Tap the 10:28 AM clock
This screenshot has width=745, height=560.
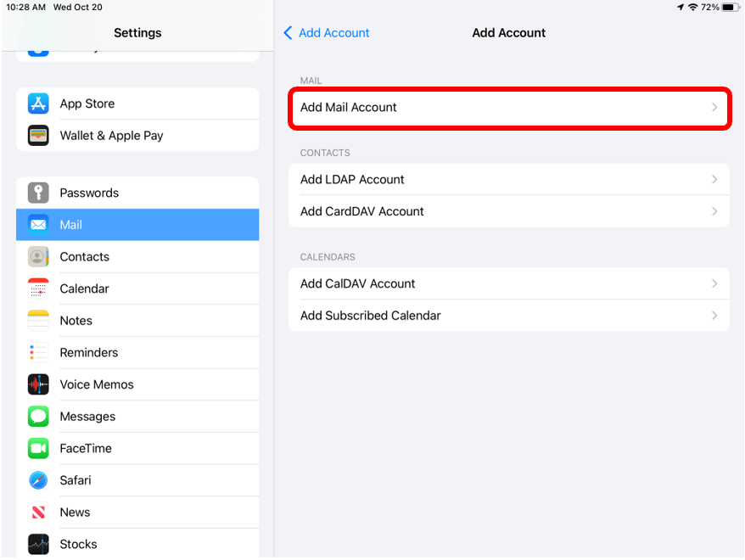[x=26, y=7]
